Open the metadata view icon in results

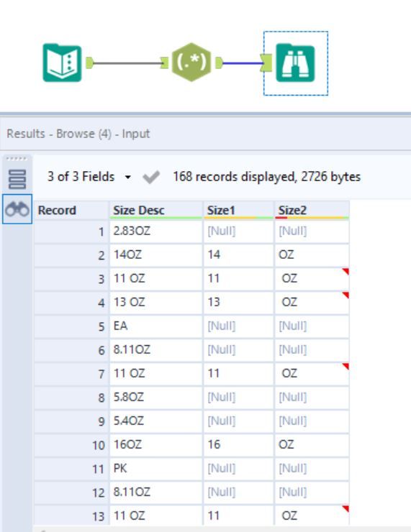17,179
